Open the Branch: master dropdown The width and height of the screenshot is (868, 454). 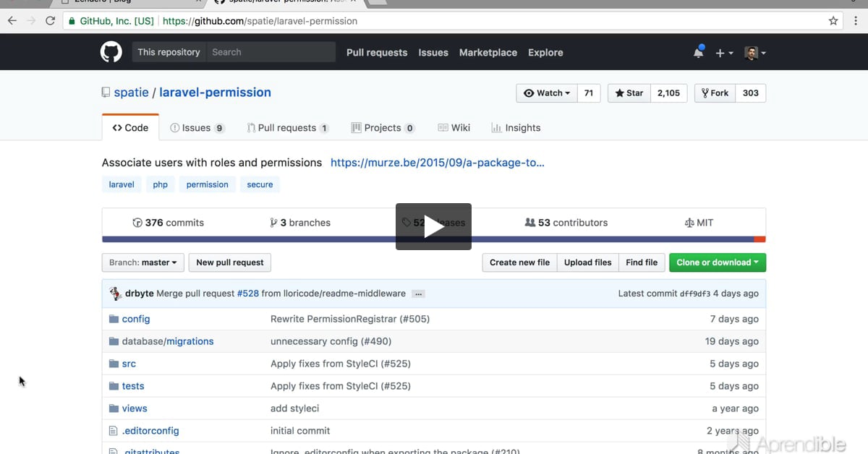[x=143, y=262]
